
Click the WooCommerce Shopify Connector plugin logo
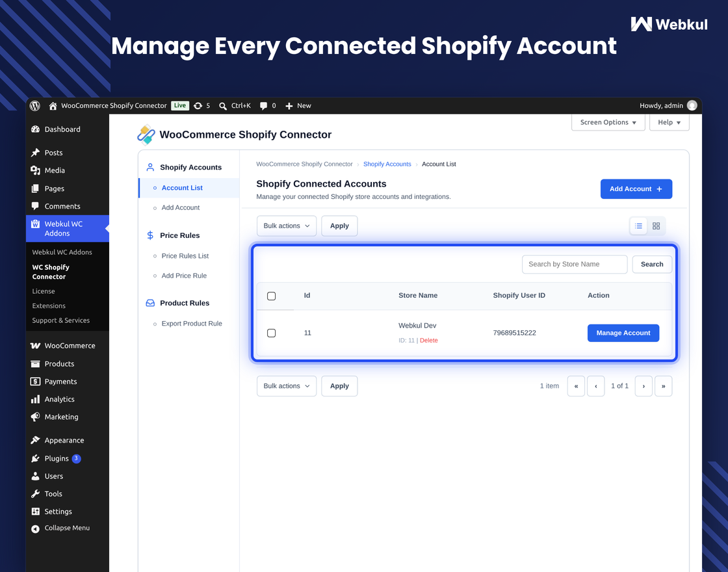click(x=146, y=135)
